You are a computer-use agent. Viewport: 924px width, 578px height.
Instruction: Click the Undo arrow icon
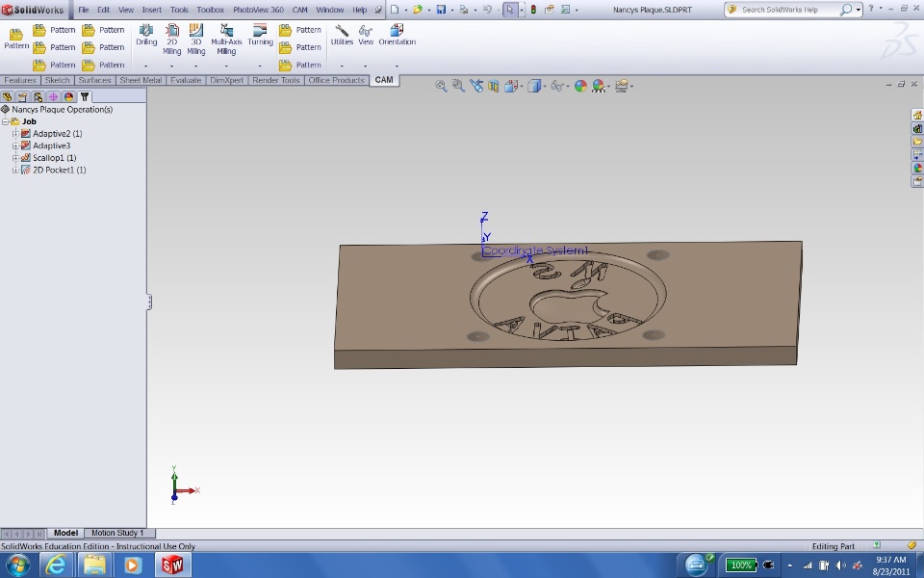pyautogui.click(x=487, y=10)
